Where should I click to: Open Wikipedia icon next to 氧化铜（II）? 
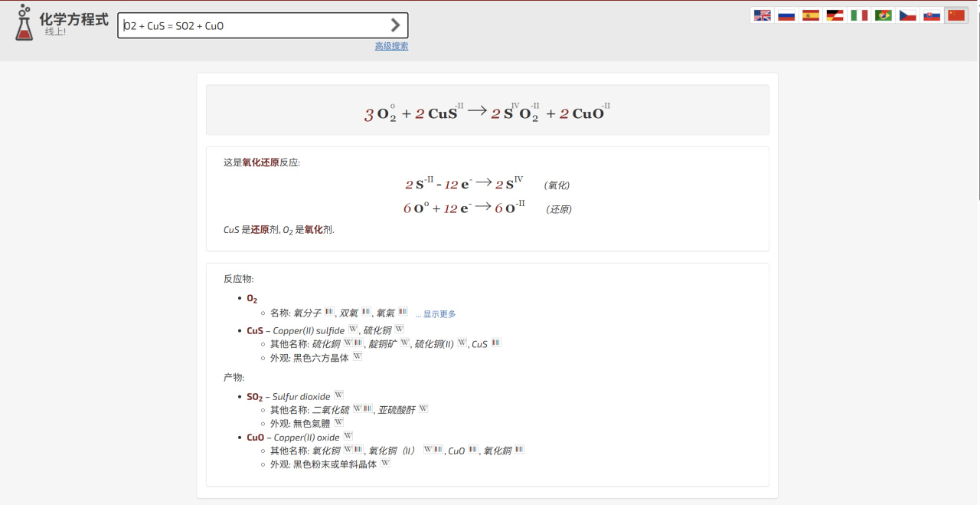click(x=428, y=450)
